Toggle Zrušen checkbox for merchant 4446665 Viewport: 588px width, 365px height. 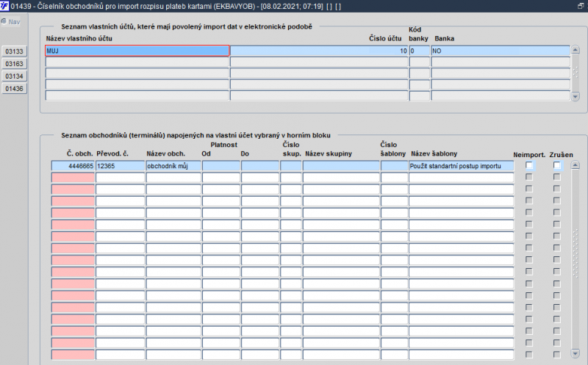(556, 165)
